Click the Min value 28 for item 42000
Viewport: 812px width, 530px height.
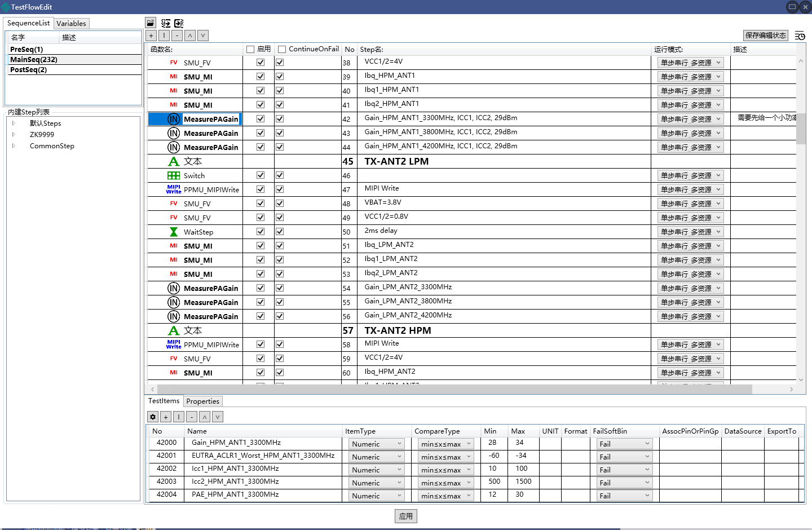point(493,443)
